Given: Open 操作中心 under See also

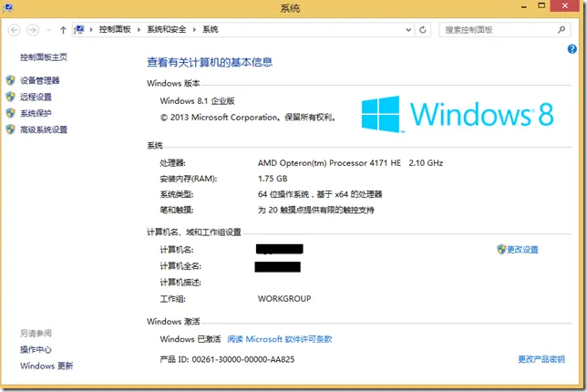Looking at the screenshot, I should click(x=36, y=350).
